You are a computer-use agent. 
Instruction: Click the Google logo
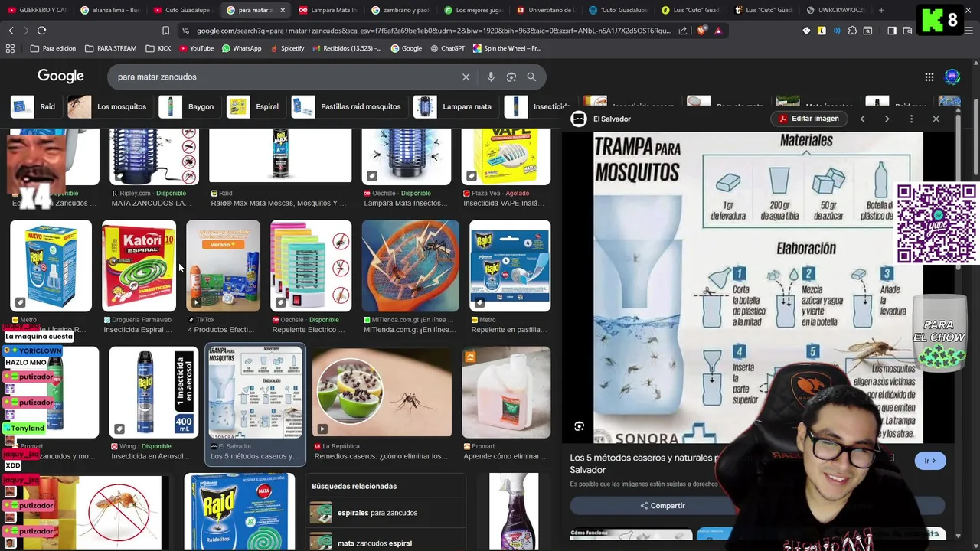[x=60, y=77]
